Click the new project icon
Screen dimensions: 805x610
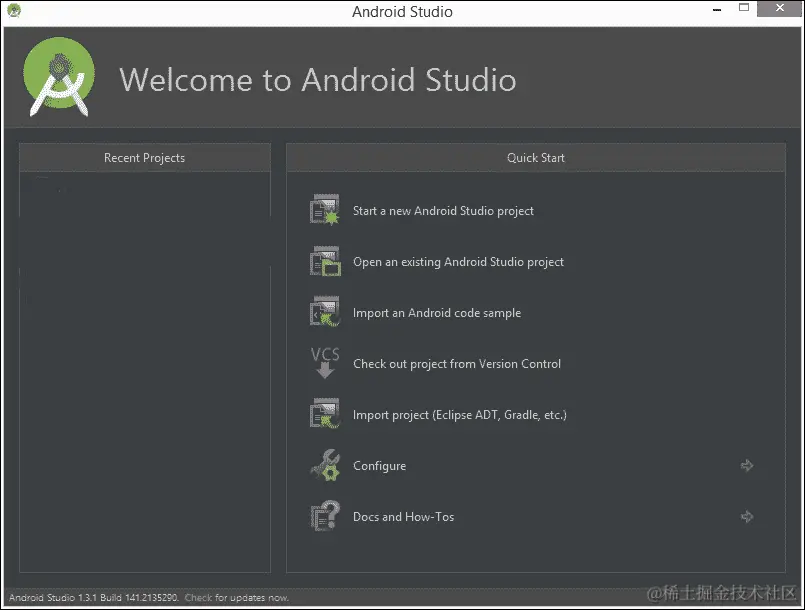tap(324, 209)
